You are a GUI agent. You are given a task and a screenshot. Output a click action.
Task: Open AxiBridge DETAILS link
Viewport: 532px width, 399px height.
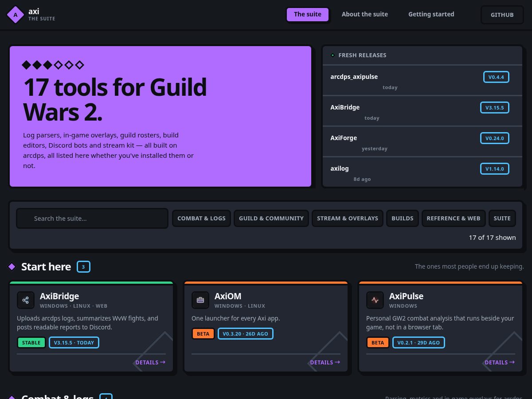[150, 362]
